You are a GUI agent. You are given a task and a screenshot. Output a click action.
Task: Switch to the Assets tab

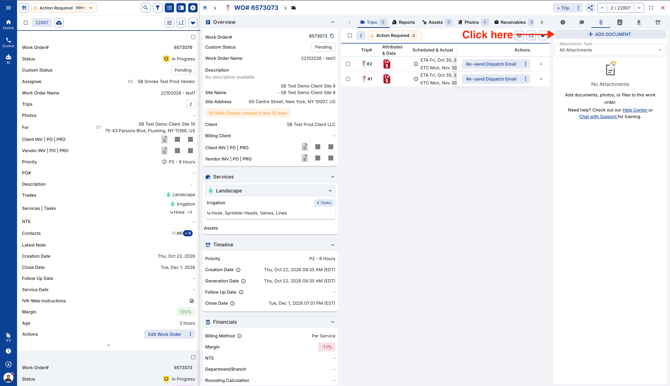coord(437,22)
